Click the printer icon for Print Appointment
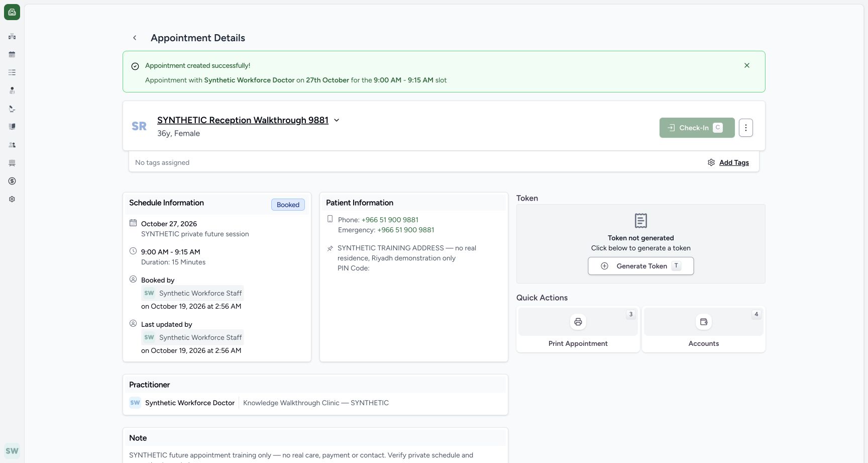 point(578,322)
